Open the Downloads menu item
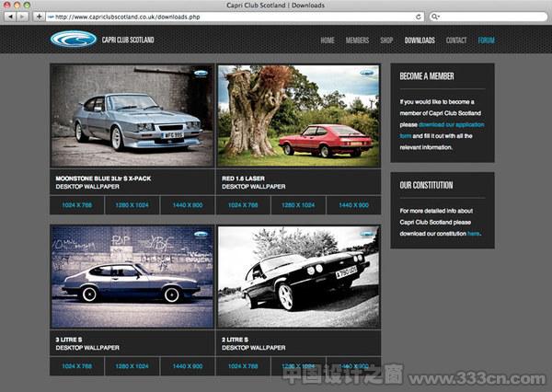 click(x=420, y=40)
